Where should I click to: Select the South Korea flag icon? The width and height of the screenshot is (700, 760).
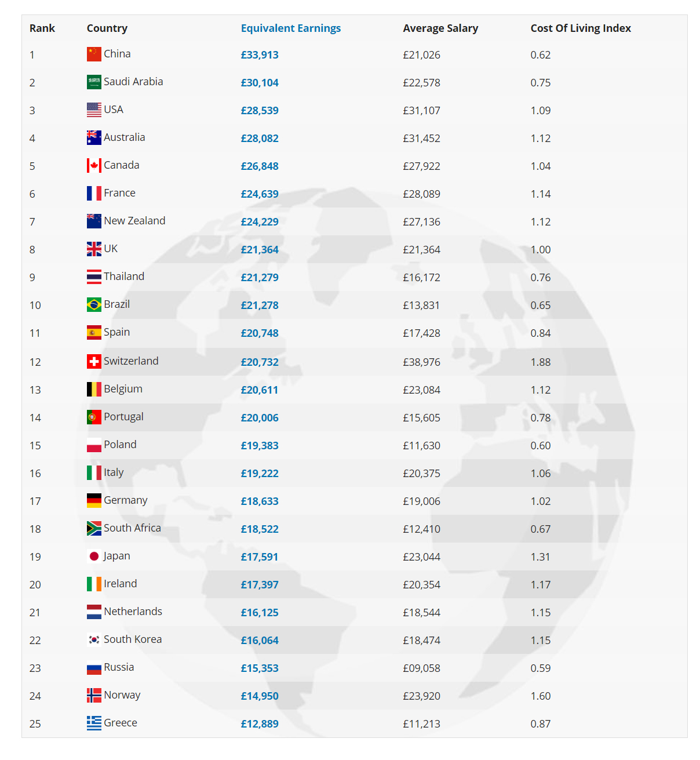point(94,639)
